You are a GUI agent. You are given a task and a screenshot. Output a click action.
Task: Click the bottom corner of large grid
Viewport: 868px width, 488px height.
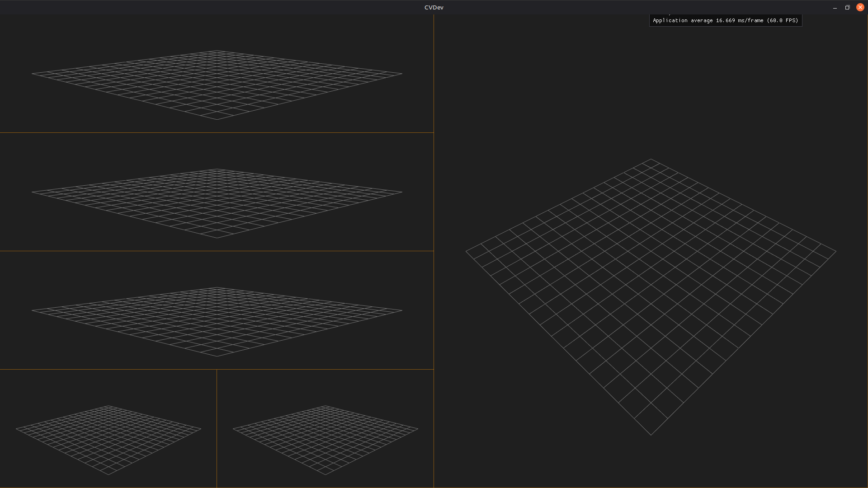[651, 435]
